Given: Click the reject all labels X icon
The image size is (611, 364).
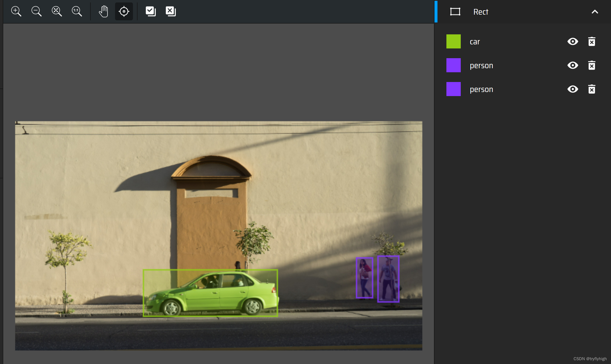Looking at the screenshot, I should [171, 11].
